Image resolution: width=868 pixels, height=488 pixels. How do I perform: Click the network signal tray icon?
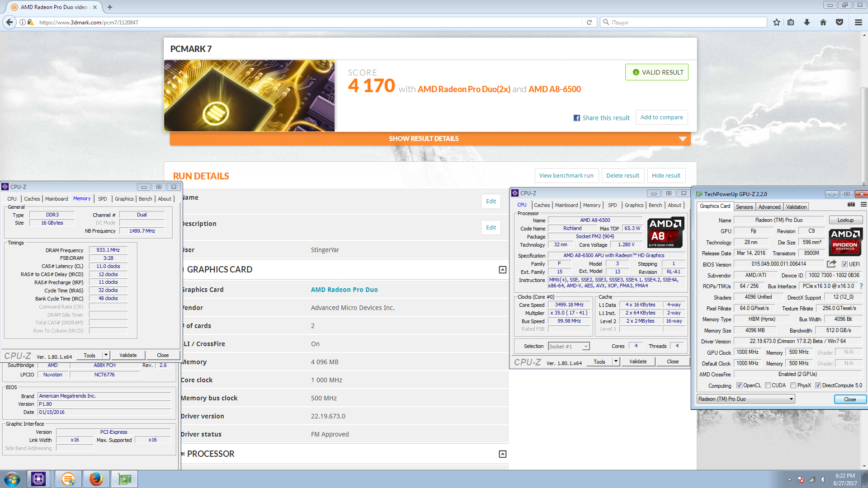click(x=811, y=479)
